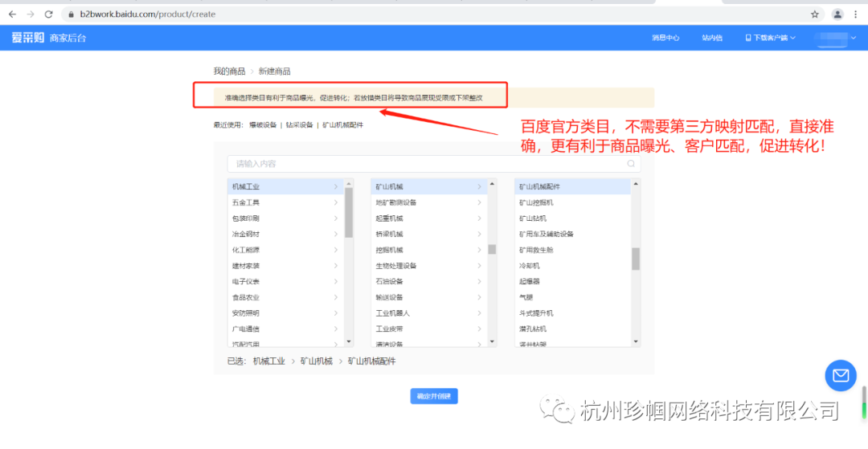Open 站内信 in top header
Image resolution: width=868 pixels, height=449 pixels.
click(x=712, y=39)
